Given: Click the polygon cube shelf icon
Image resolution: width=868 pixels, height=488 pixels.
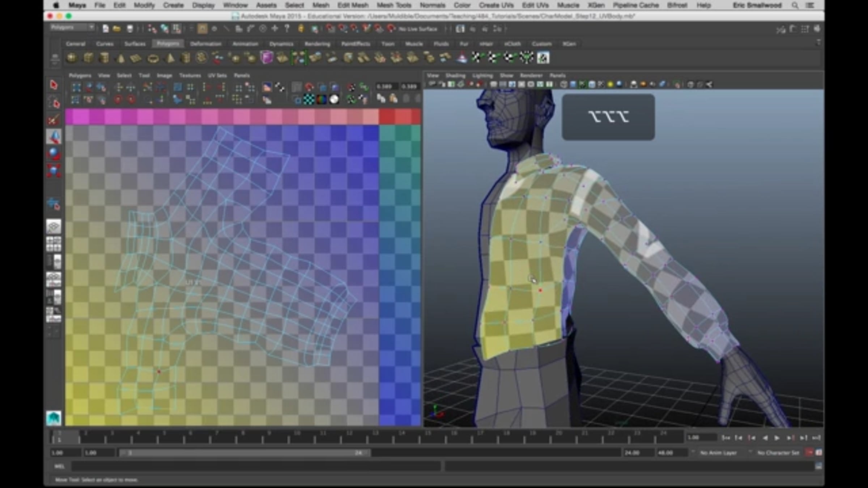Looking at the screenshot, I should pyautogui.click(x=88, y=58).
